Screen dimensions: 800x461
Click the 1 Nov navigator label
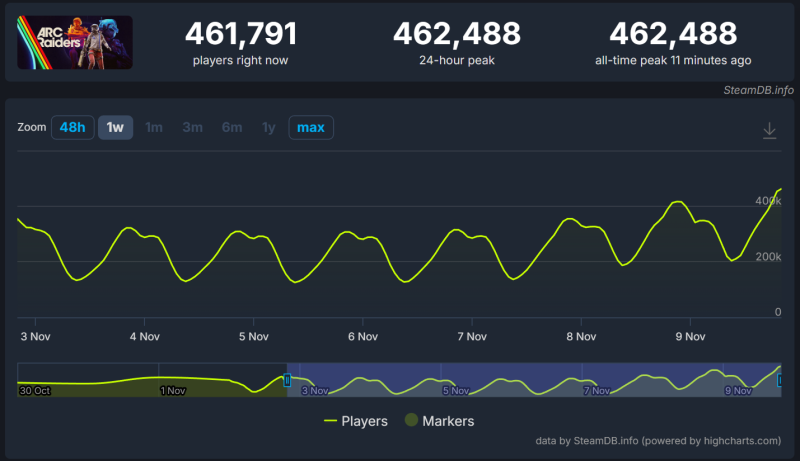(172, 391)
